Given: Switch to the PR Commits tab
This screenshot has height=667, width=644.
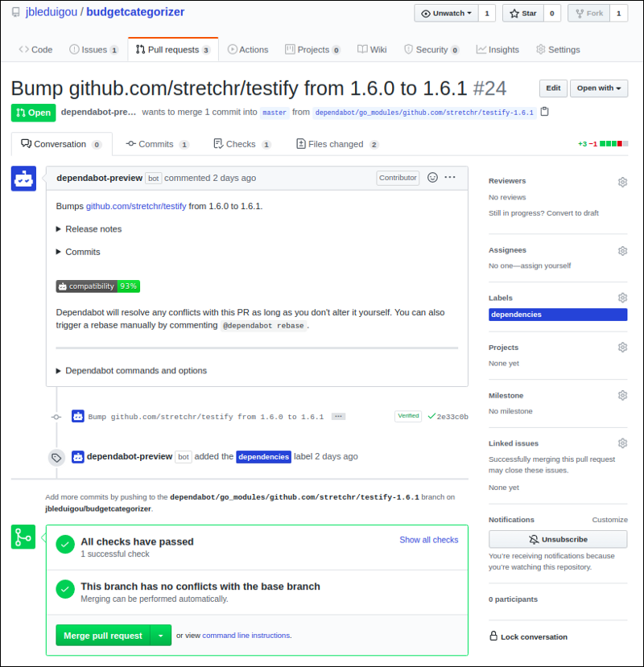Looking at the screenshot, I should click(x=157, y=144).
